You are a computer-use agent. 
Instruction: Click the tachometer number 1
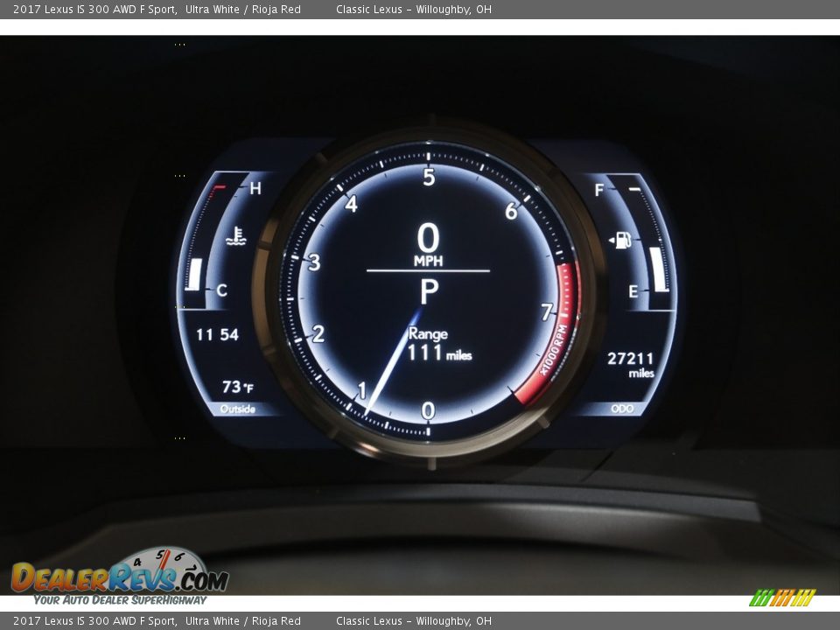click(x=361, y=390)
